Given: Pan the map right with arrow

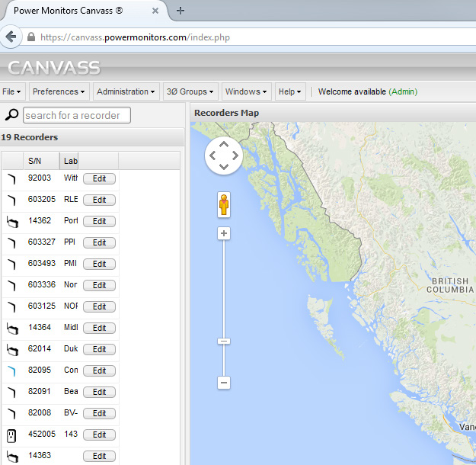Looking at the screenshot, I should 235,156.
